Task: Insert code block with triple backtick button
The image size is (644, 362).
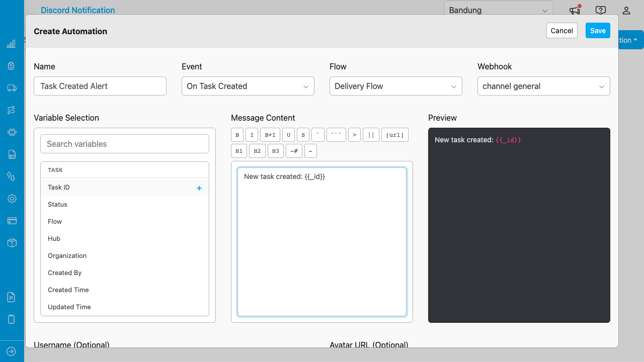Action: [336, 135]
